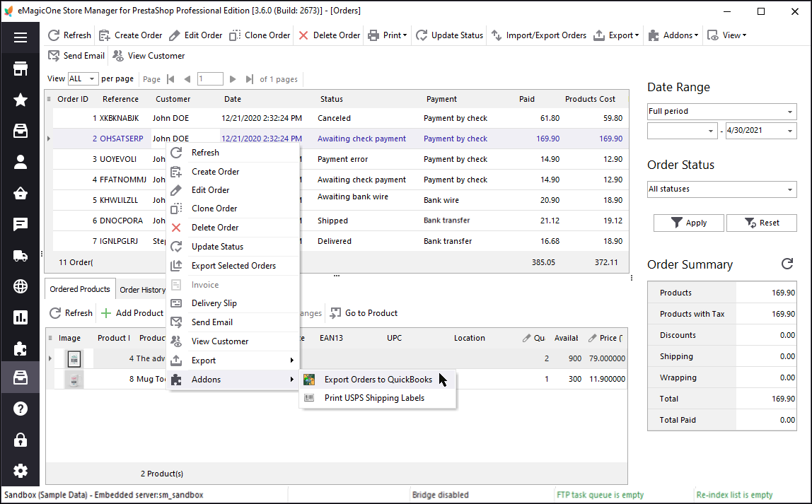The width and height of the screenshot is (812, 504).
Task: Switch to the Order History tab
Action: 142,290
